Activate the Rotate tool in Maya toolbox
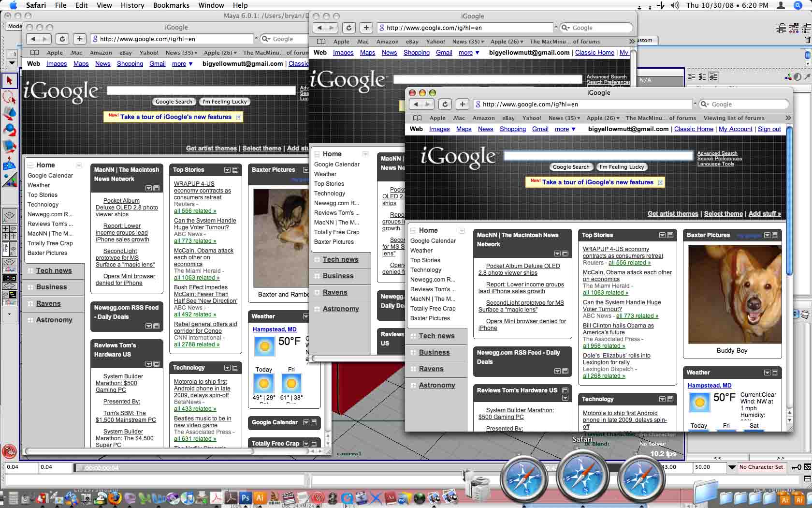The image size is (812, 508). click(x=9, y=130)
